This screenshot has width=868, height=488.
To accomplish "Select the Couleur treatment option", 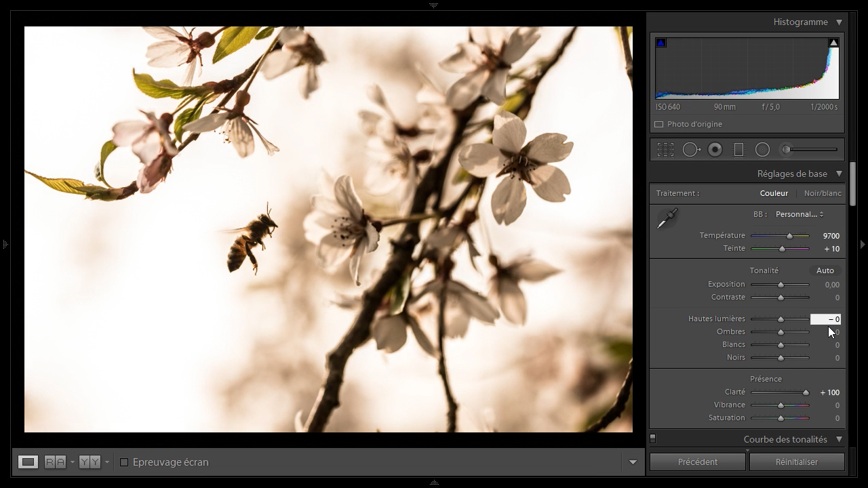I will click(774, 193).
